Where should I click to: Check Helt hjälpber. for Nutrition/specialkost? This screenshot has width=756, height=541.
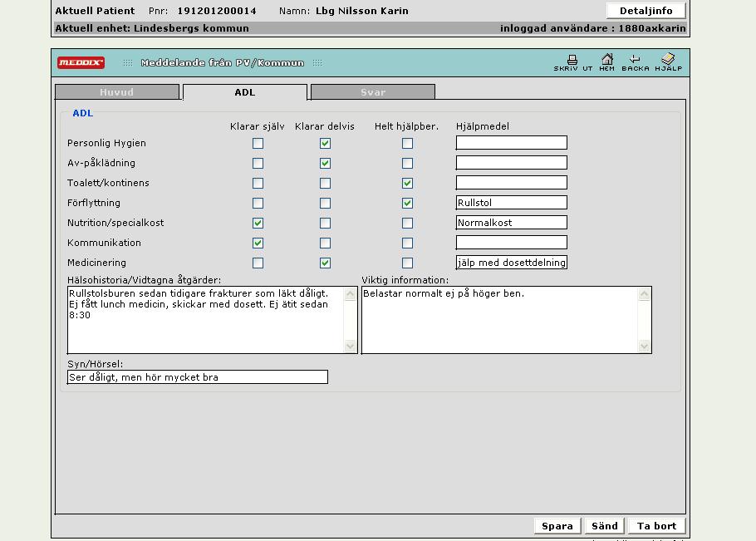[407, 224]
